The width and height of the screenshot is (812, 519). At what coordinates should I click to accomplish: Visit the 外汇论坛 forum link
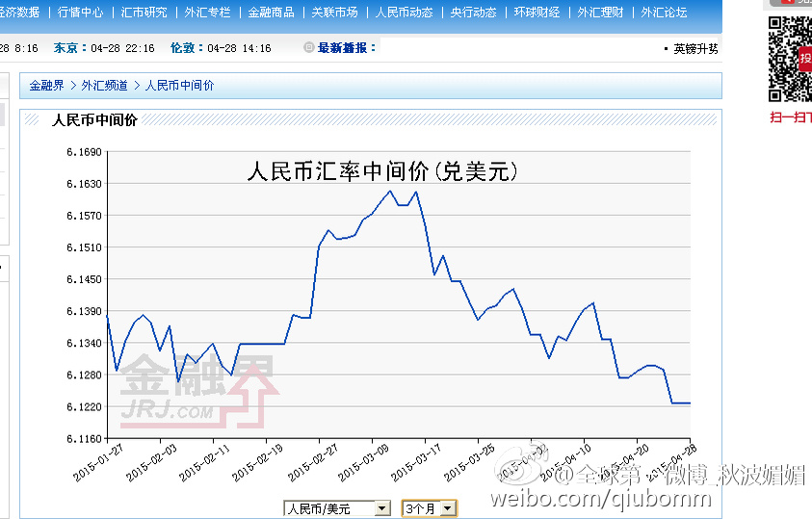coord(664,13)
